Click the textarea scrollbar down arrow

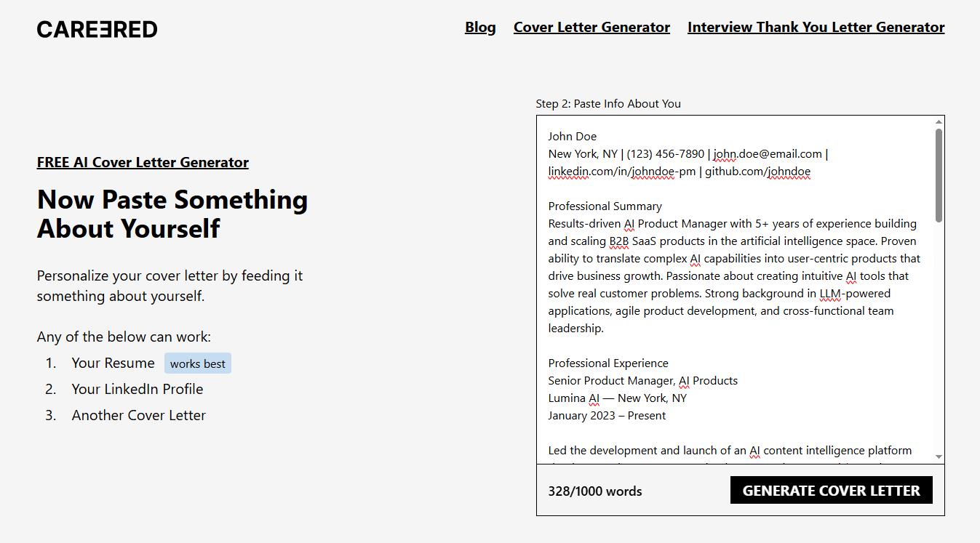click(x=939, y=457)
